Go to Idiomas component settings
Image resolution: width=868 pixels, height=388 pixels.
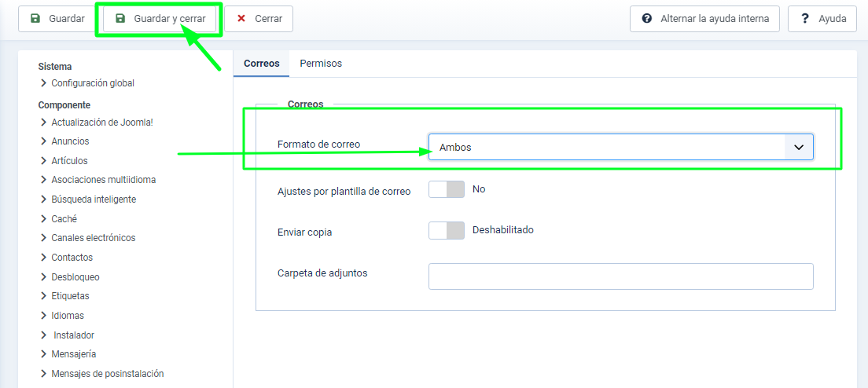(x=68, y=316)
